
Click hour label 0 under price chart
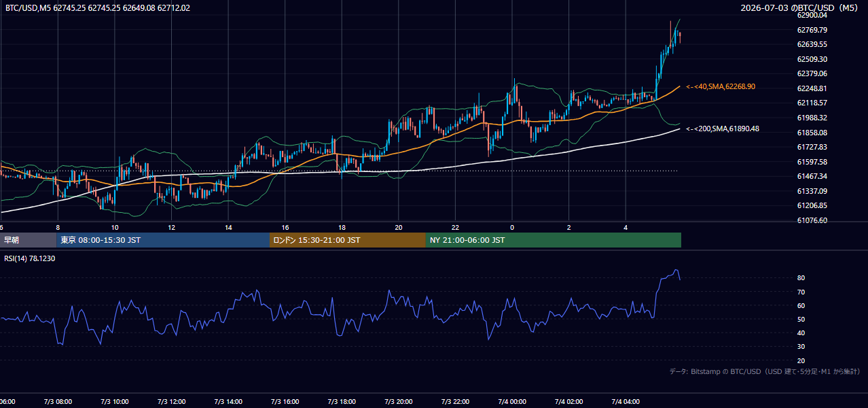tap(512, 227)
